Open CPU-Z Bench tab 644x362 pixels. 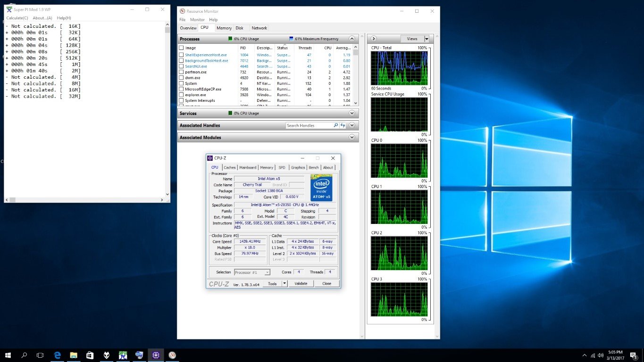[x=314, y=167]
